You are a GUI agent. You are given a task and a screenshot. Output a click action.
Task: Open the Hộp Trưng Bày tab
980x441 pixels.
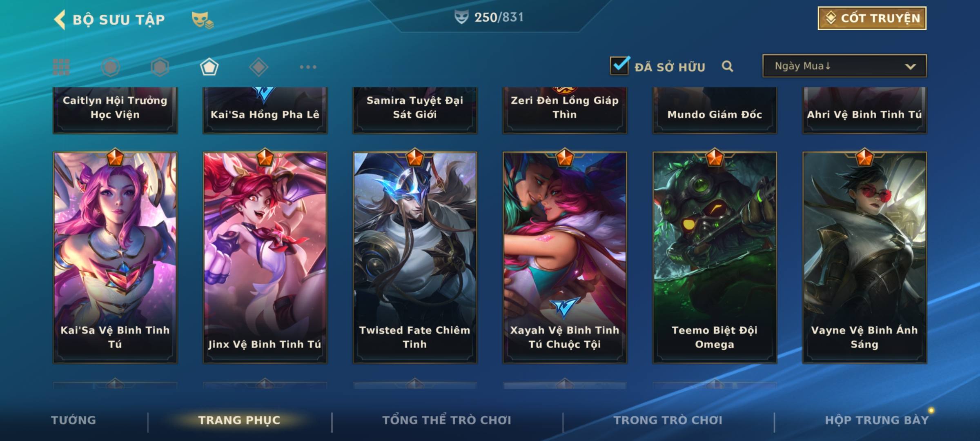pos(877,420)
